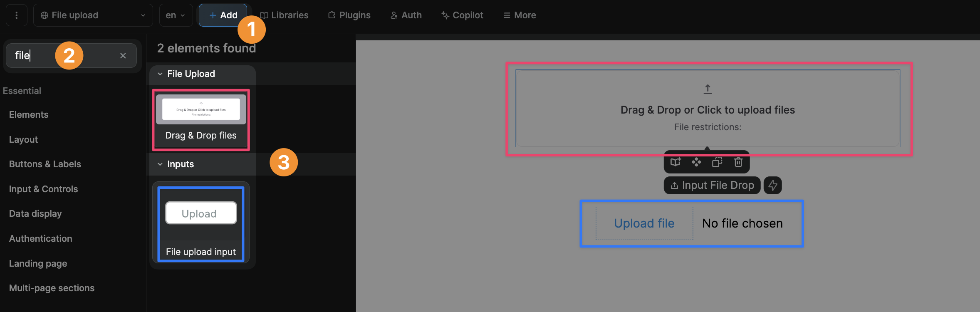Open the Auth menu

coord(406,15)
